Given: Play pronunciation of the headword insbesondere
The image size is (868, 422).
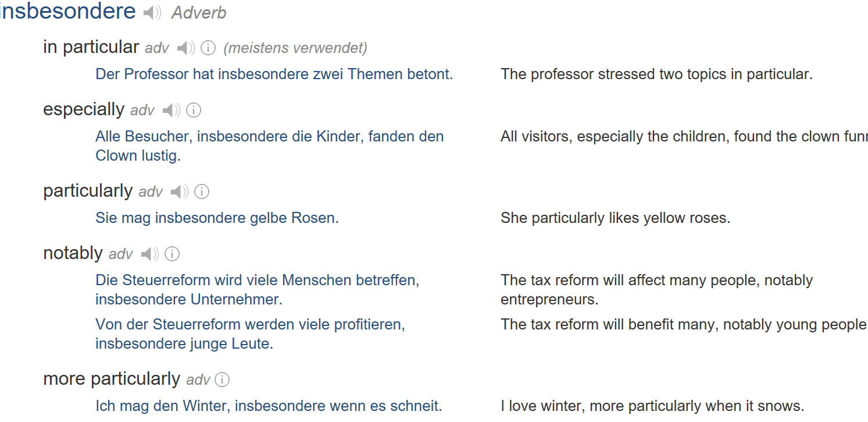Looking at the screenshot, I should click(x=151, y=11).
